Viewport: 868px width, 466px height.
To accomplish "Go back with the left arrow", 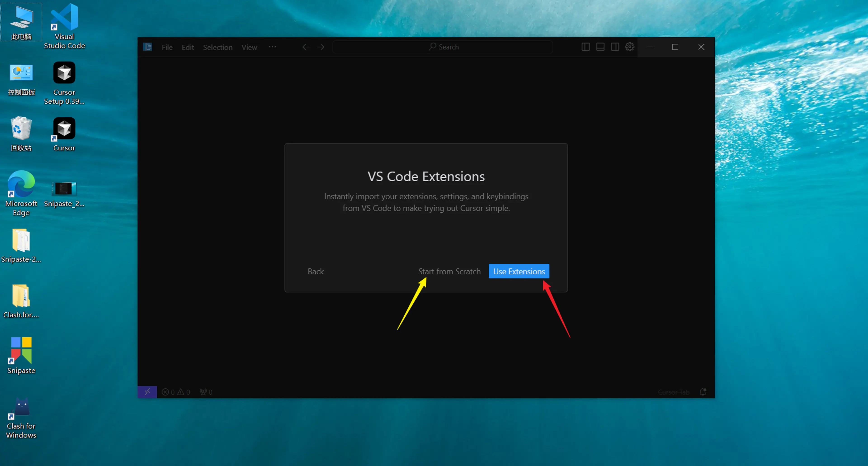I will 306,47.
